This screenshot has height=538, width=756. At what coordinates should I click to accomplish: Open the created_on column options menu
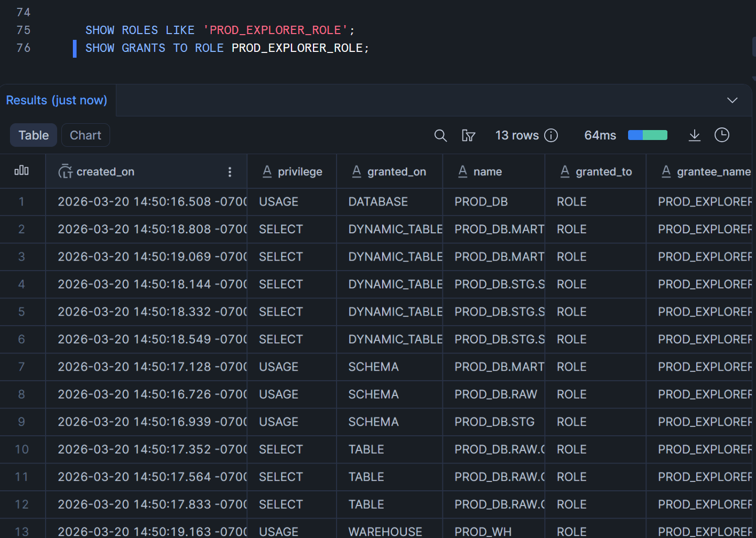coord(230,172)
